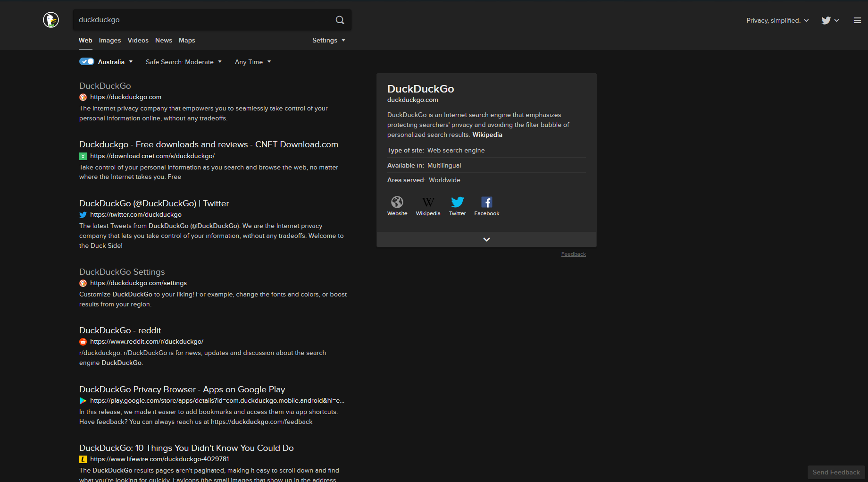
Task: Click 'Type of site: Web search engine' row
Action: tap(486, 150)
